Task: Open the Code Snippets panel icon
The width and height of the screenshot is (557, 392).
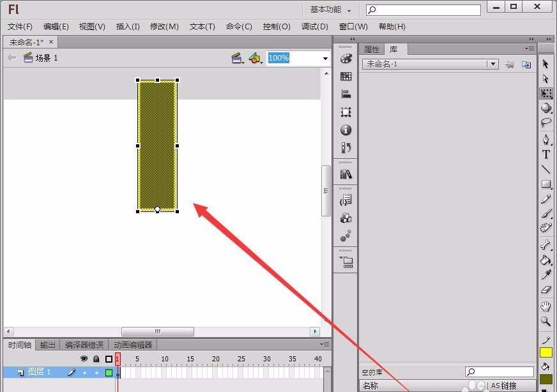Action: pyautogui.click(x=346, y=200)
